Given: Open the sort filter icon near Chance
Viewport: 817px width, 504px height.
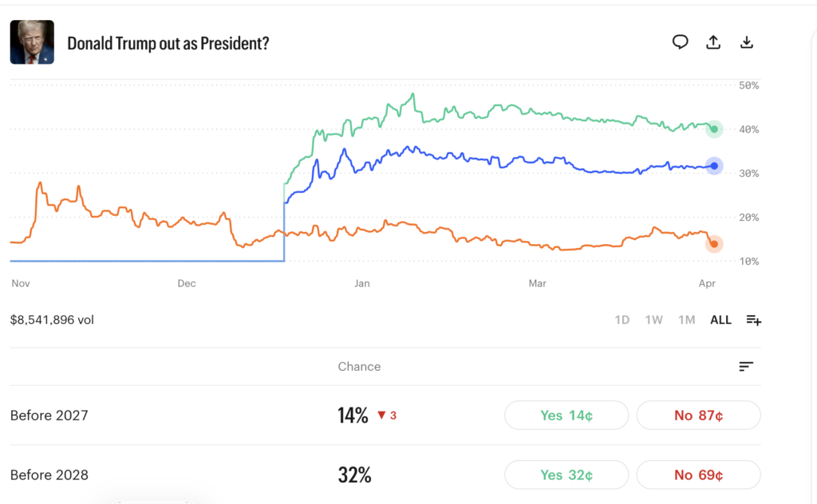Looking at the screenshot, I should click(x=746, y=367).
